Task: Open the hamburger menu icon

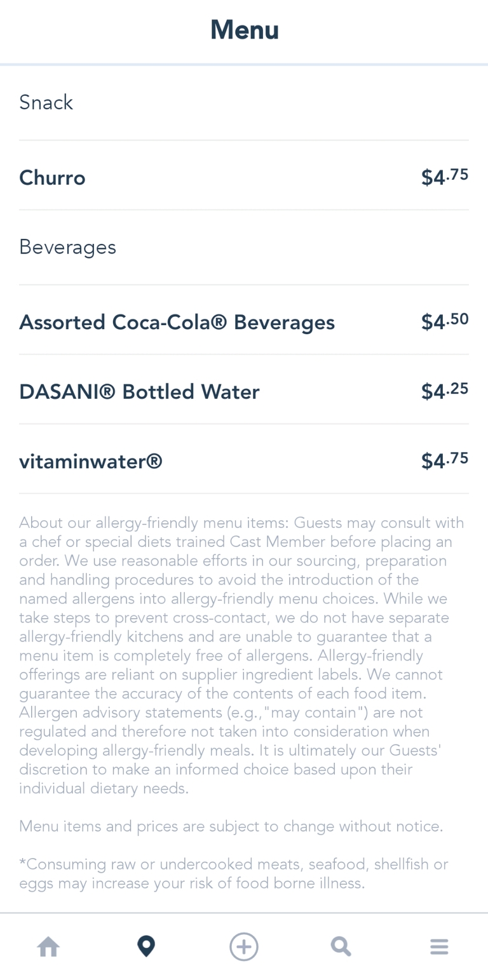Action: [439, 947]
